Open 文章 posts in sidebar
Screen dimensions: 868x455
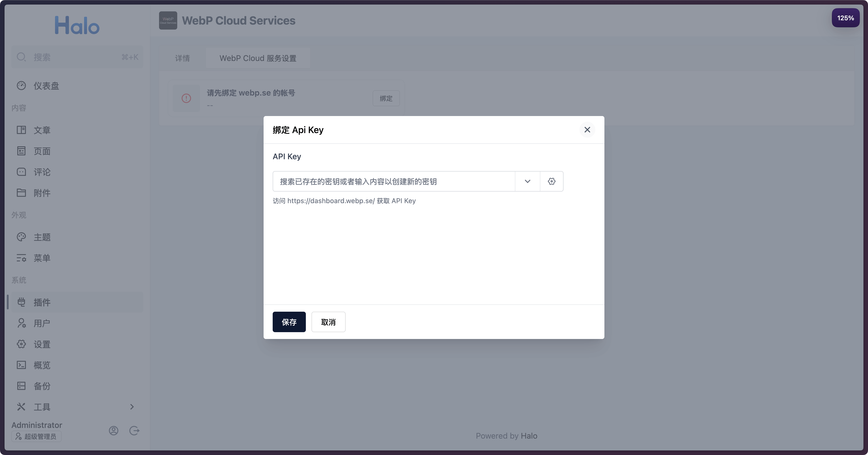(x=42, y=130)
